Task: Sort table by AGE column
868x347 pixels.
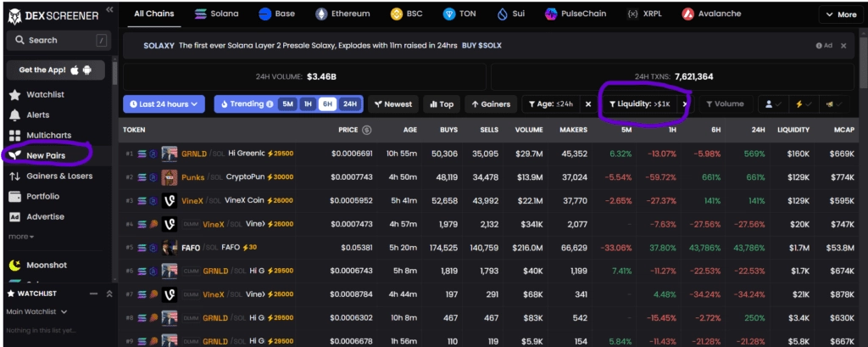Action: [410, 130]
